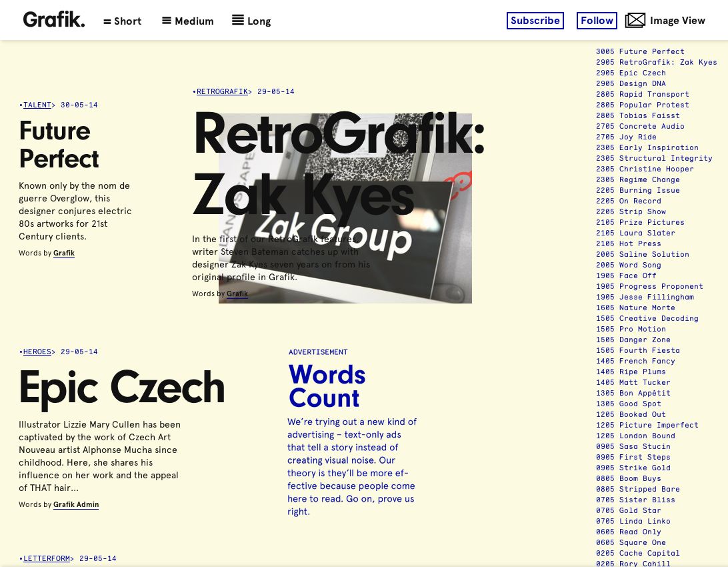Open 1905 Progress Proponent in sidebar
Viewport: 728px width, 567px height.
(x=649, y=287)
